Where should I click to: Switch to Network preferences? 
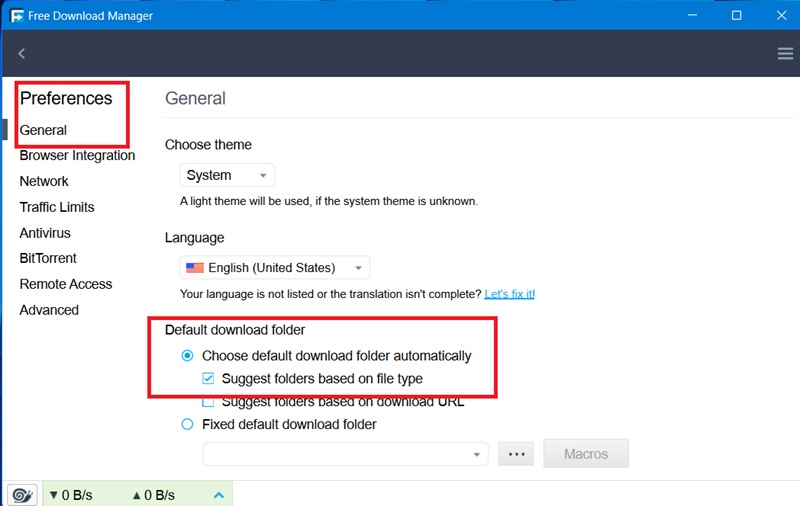(44, 181)
